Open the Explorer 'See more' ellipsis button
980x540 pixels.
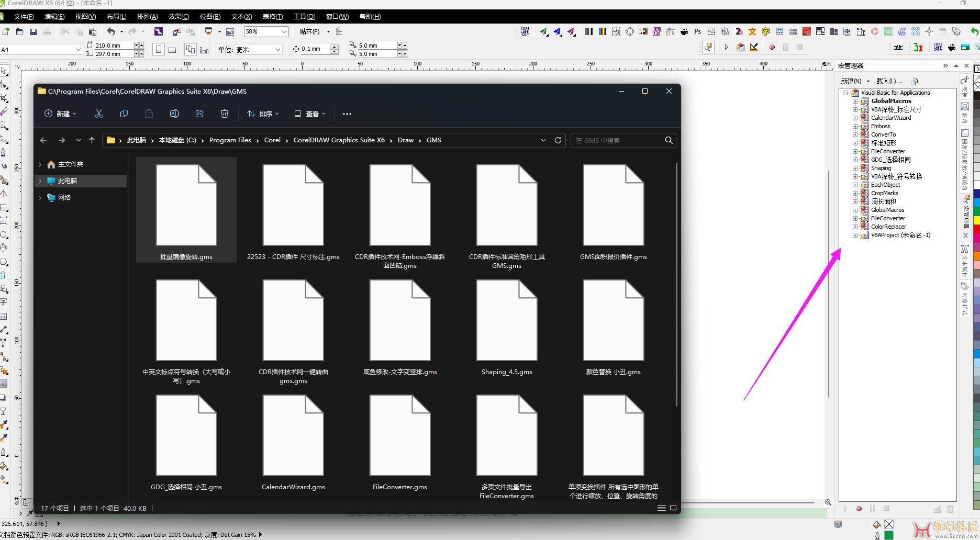pyautogui.click(x=347, y=114)
